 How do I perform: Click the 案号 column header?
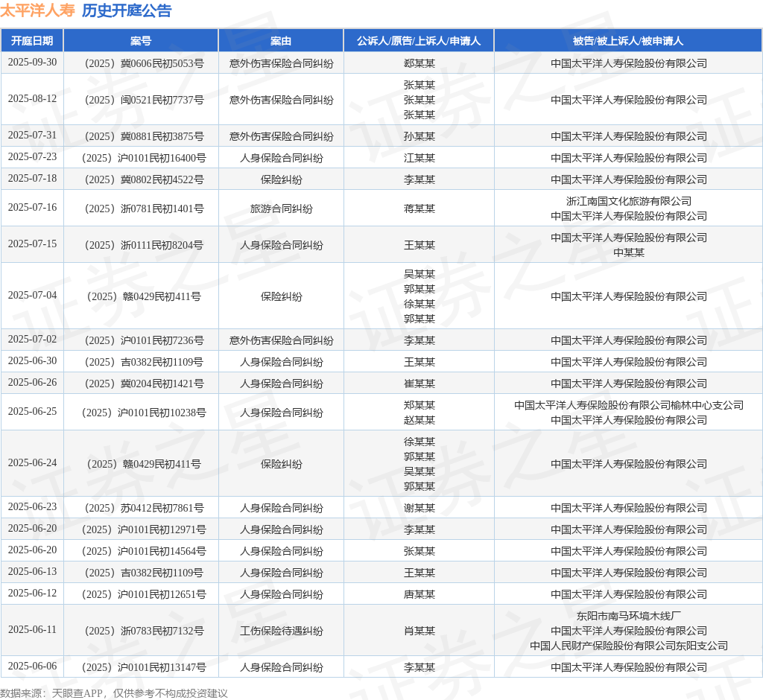coord(141,41)
